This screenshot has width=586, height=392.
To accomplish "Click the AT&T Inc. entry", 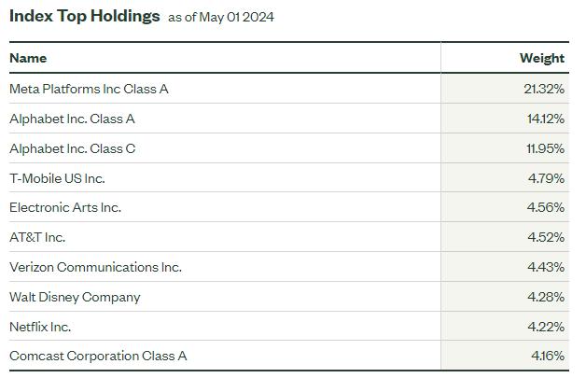I will [37, 237].
